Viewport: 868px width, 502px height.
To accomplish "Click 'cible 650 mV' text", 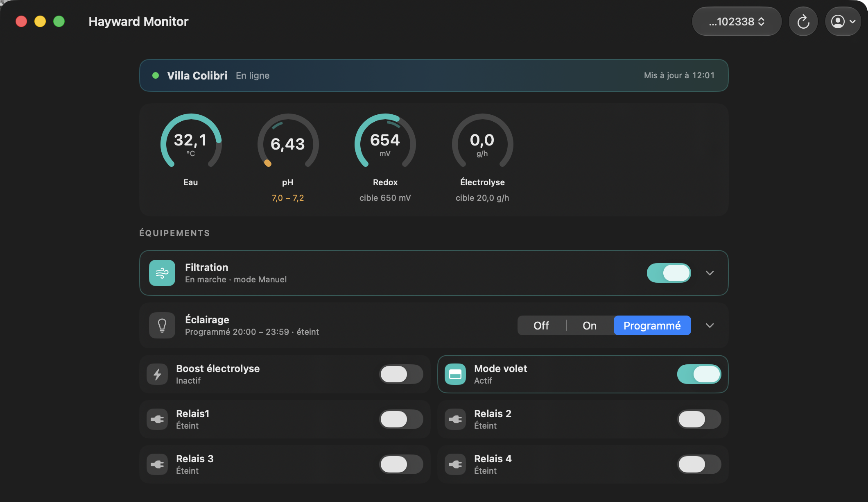I will (385, 198).
